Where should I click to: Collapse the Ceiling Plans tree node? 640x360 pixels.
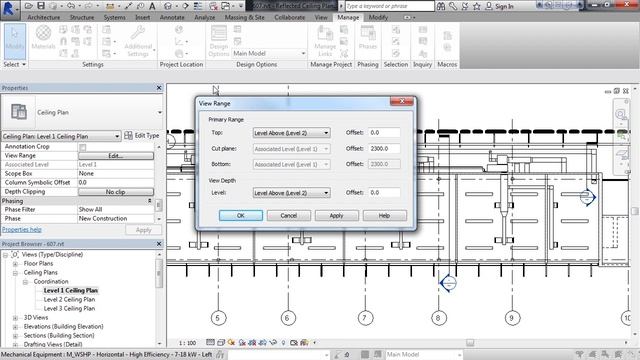tap(16, 273)
